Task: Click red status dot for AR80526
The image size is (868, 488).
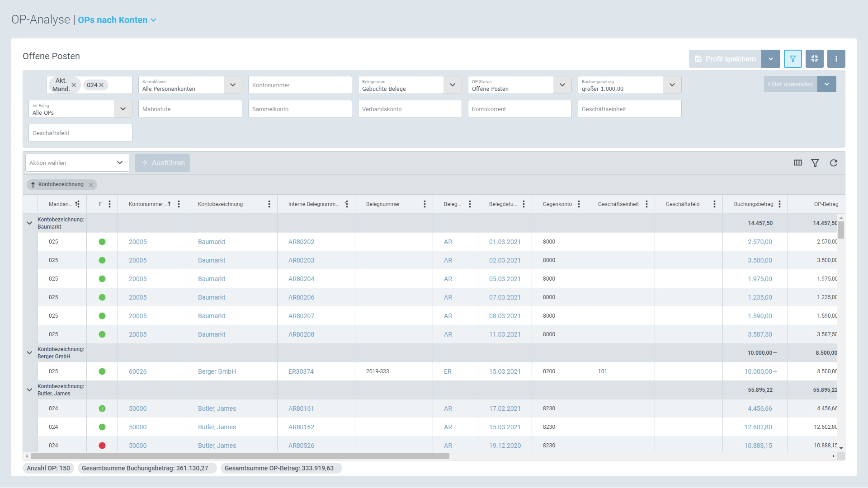Action: [102, 446]
